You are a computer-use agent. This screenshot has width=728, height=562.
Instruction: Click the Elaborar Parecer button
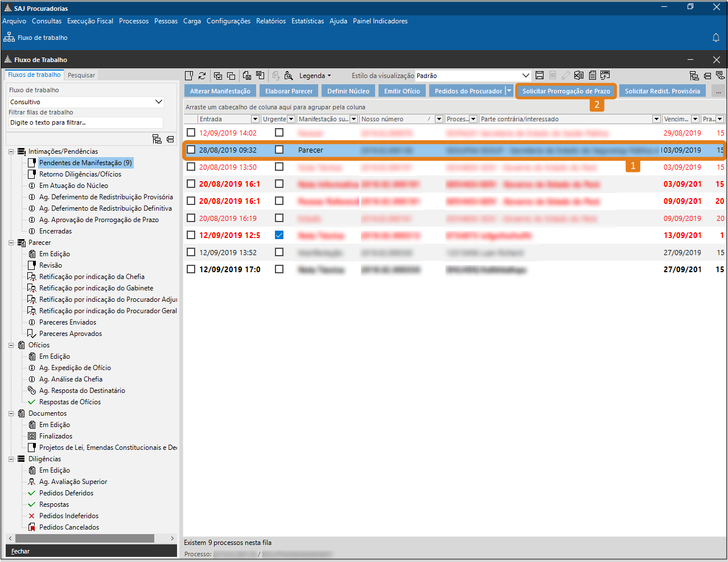coord(289,91)
